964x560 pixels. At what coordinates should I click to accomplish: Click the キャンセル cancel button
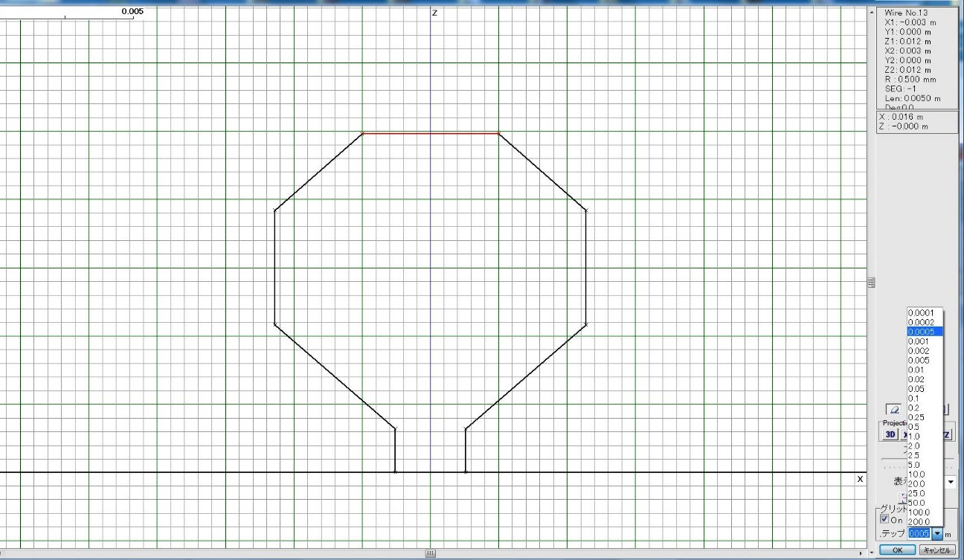pos(937,550)
